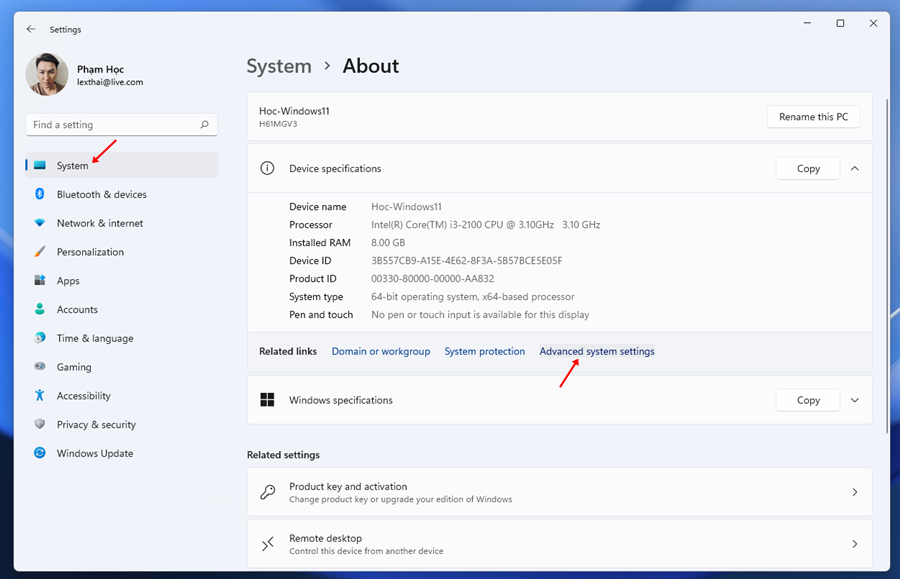Select Apps in the sidebar
900x579 pixels.
[x=121, y=280]
